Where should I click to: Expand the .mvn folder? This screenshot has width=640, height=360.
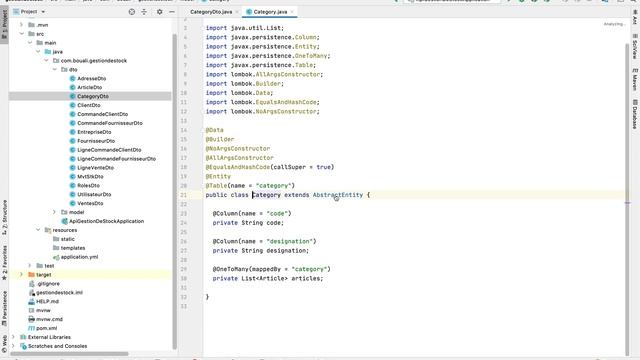(21, 25)
